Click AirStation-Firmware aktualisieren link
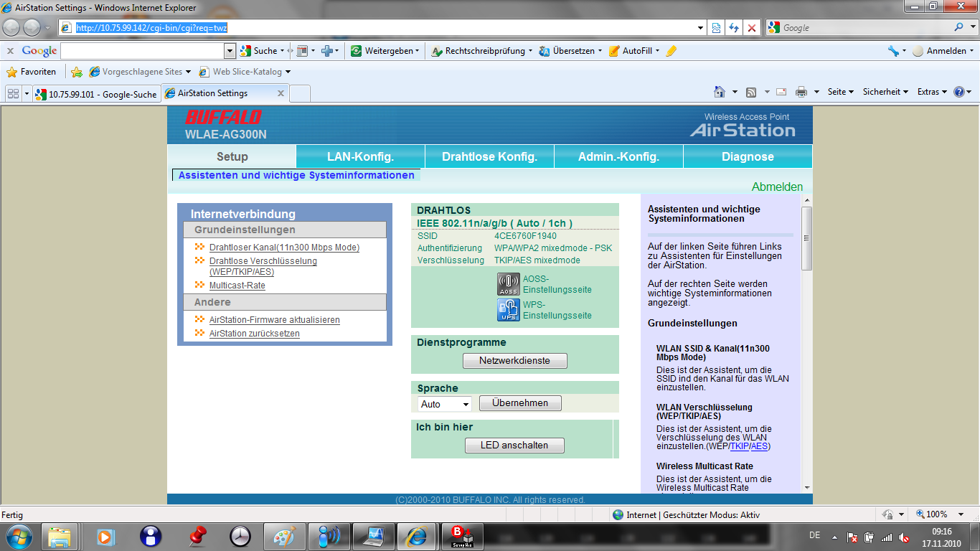 (x=274, y=320)
